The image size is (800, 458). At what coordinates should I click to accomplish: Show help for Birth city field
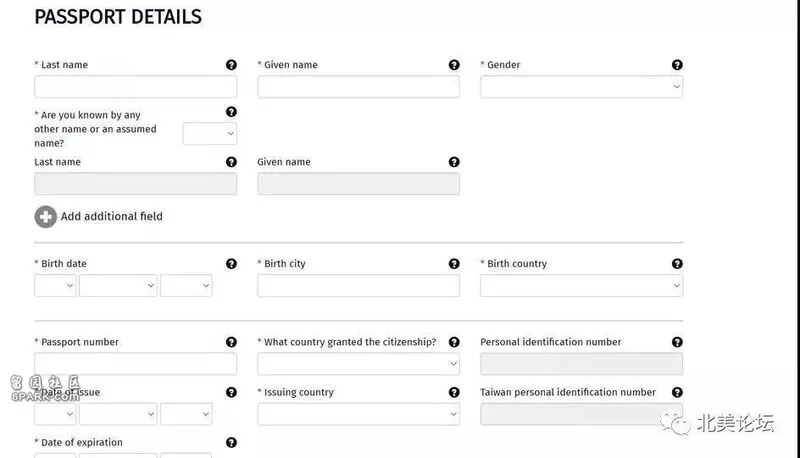tap(454, 264)
